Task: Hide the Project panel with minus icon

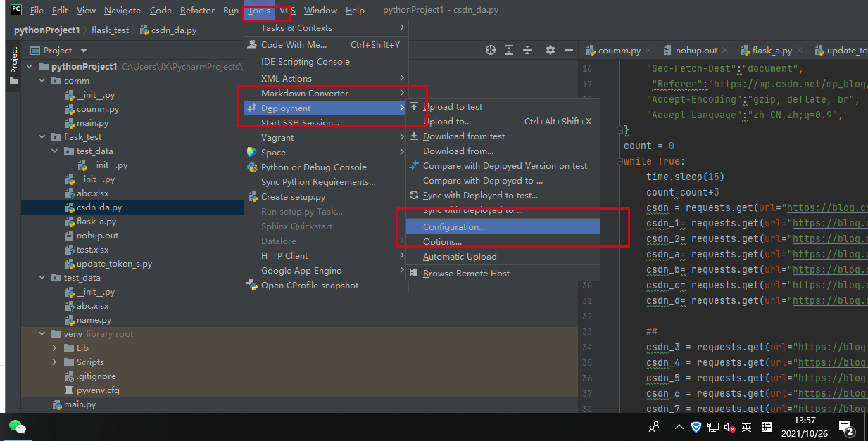Action: click(x=567, y=50)
